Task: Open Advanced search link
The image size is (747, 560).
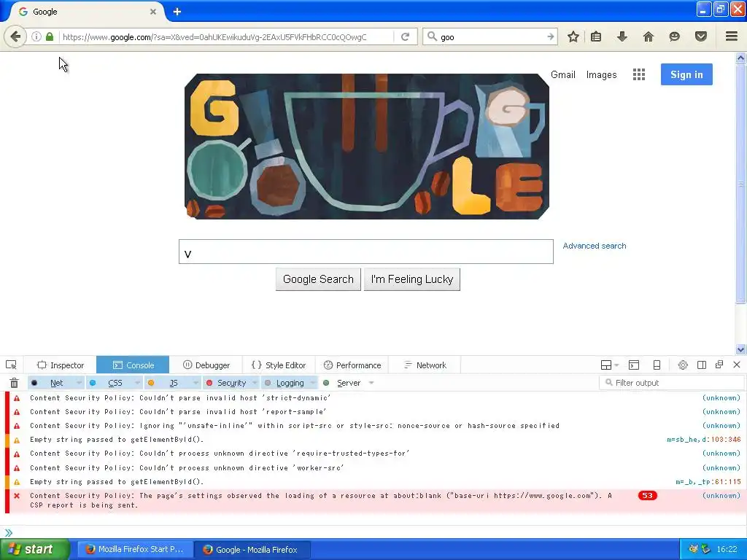Action: pyautogui.click(x=595, y=246)
